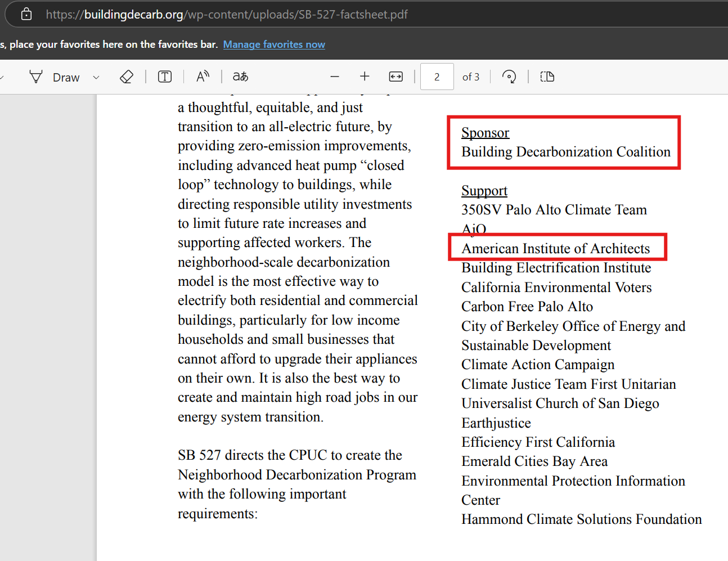
Task: Click 'SB 527 directs the CPUC to create the'
Action: [x=290, y=455]
